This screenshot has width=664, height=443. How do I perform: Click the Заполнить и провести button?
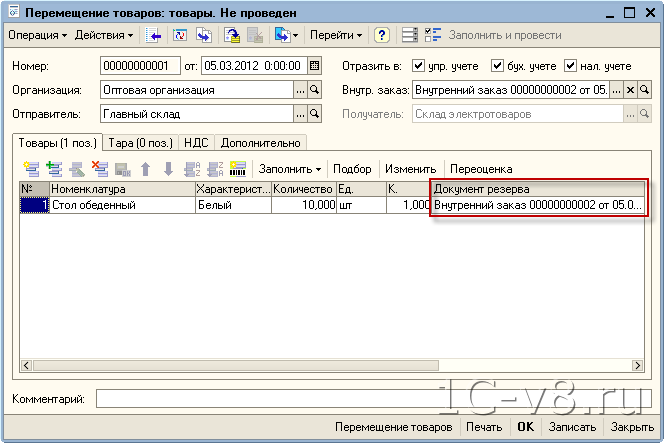[505, 35]
